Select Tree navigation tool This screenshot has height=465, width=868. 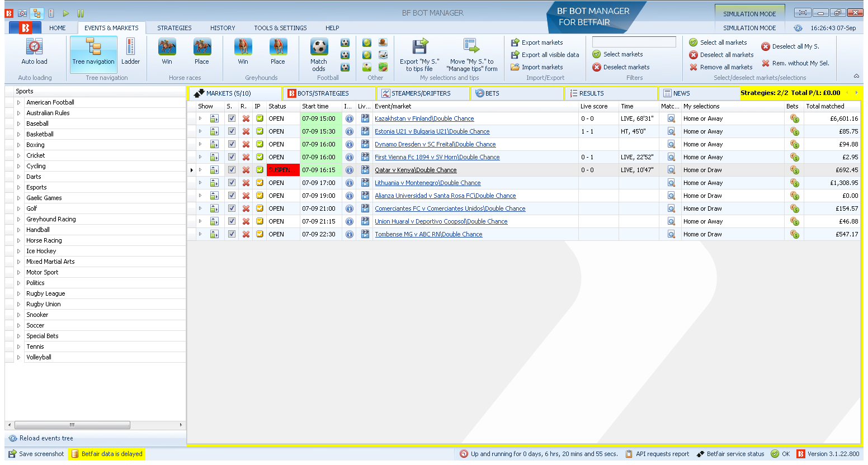pyautogui.click(x=93, y=54)
